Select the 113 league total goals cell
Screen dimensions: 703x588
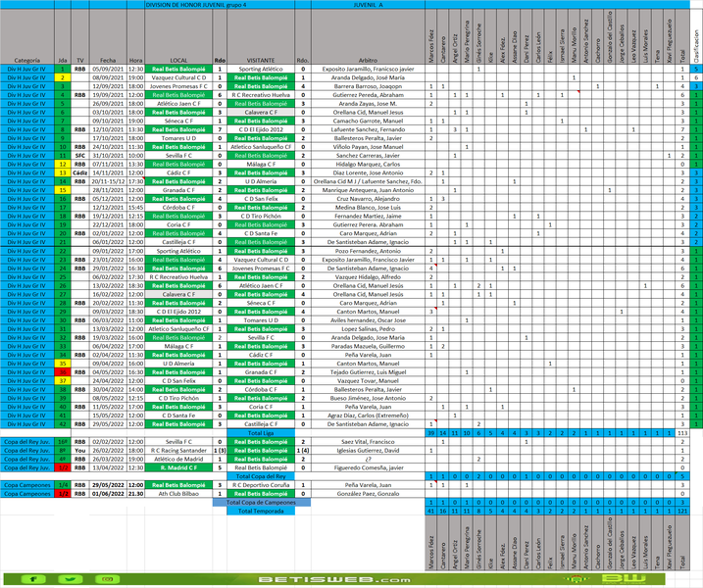pyautogui.click(x=682, y=433)
